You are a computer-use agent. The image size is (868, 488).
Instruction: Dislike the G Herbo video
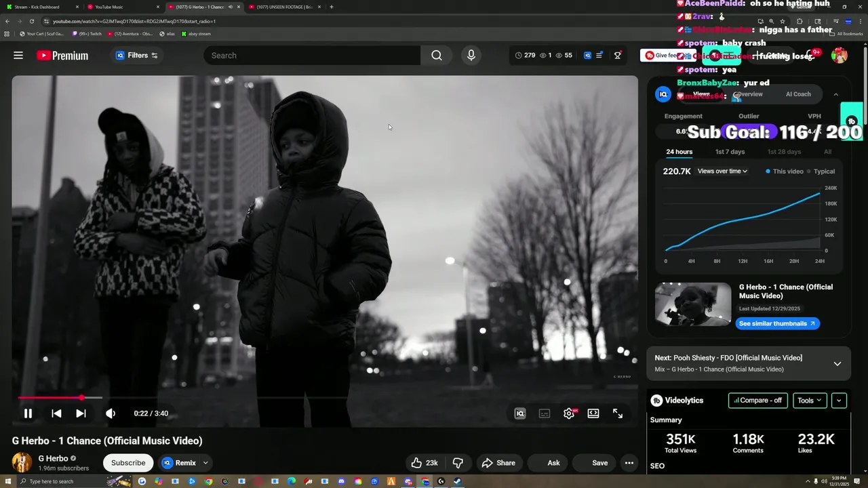(458, 463)
